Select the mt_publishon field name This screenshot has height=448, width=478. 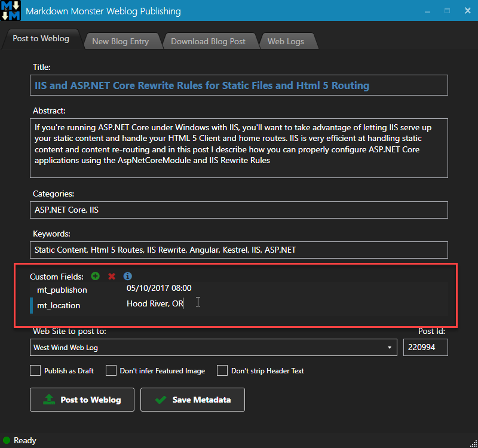coord(62,290)
